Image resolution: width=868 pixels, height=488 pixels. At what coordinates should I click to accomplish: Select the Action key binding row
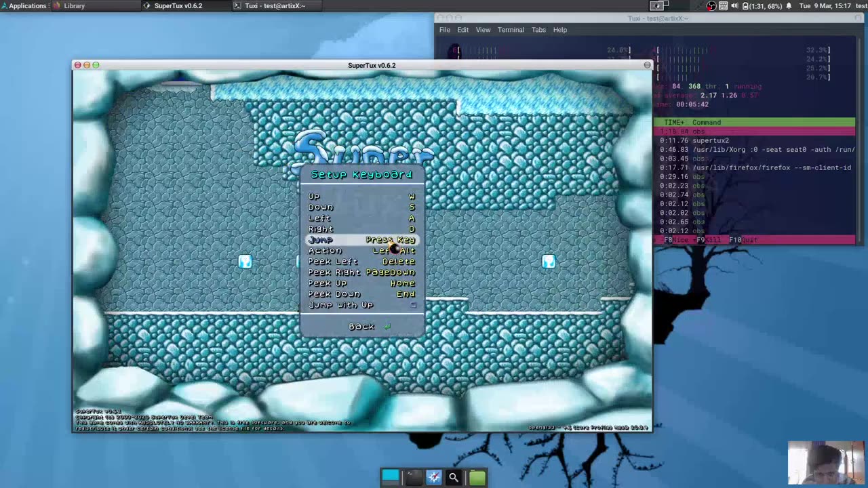(361, 251)
